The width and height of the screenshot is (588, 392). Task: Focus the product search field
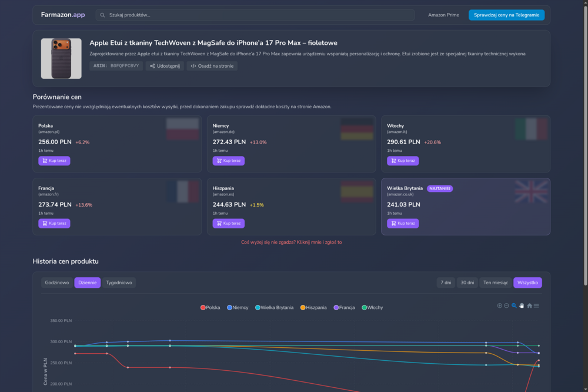[255, 15]
